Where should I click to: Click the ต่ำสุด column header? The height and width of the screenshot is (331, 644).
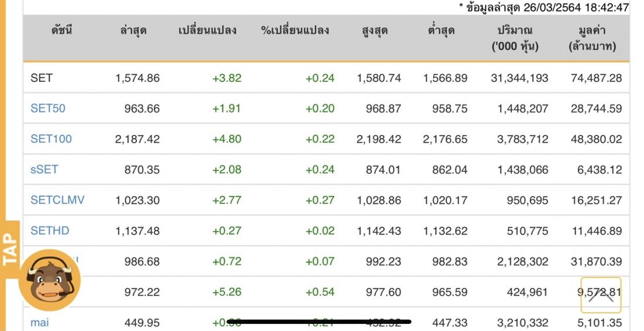point(441,30)
